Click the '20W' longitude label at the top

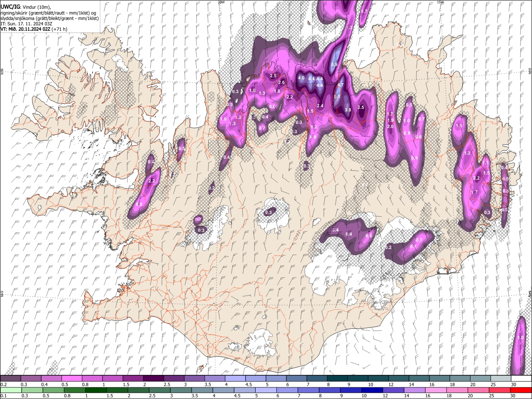click(221, 2)
